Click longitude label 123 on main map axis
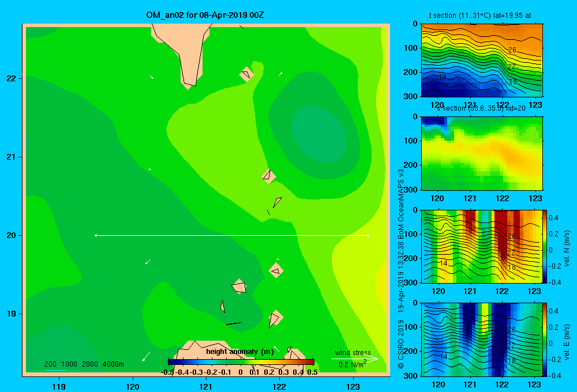The image size is (577, 392). click(353, 386)
